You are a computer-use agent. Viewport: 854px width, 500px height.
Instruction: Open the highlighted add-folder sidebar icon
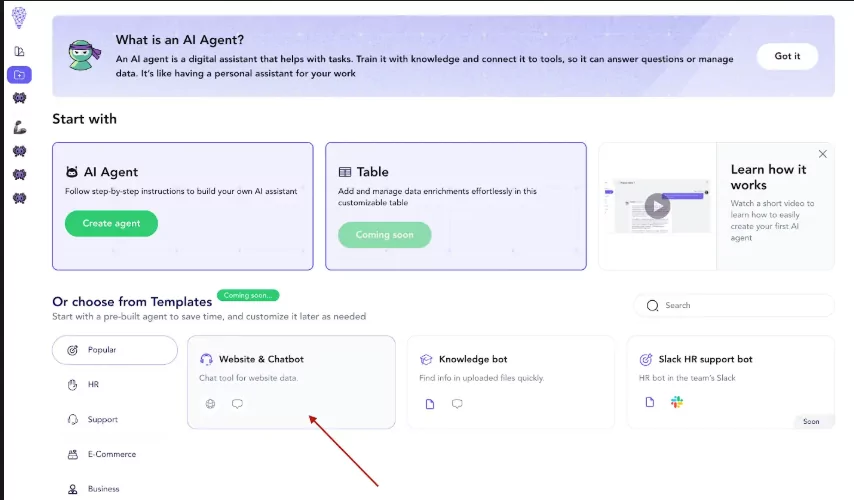(x=19, y=75)
